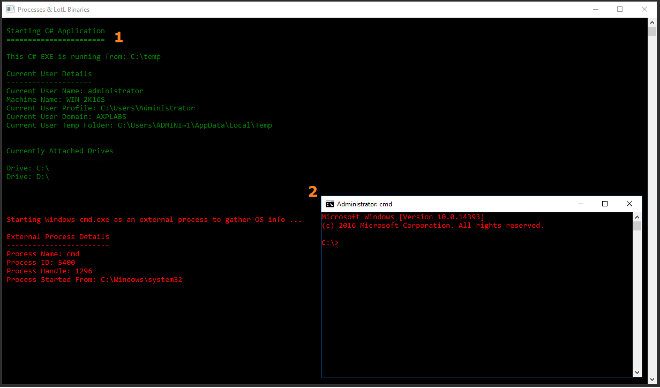Click the 'C:\>' prompt in cmd window
The height and width of the screenshot is (388, 660).
330,243
